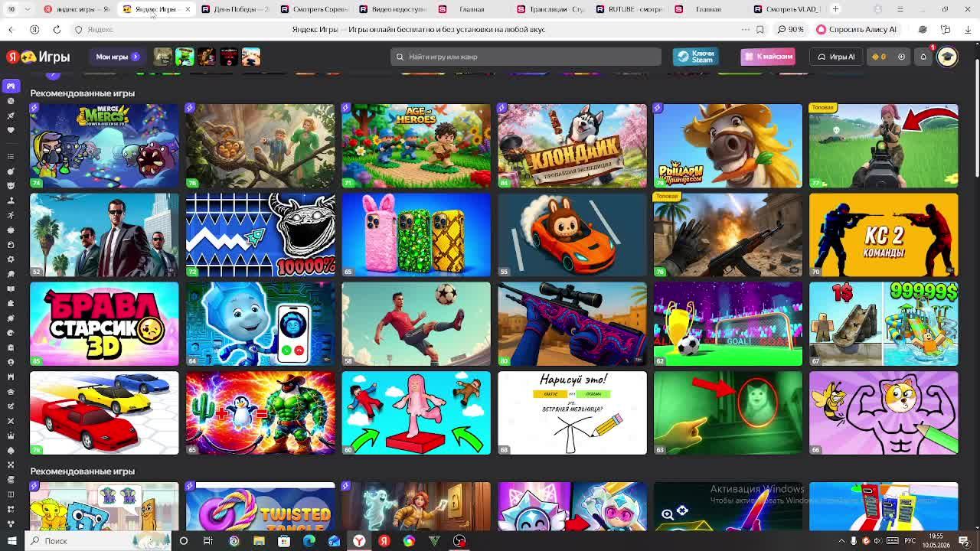Focus the game search field
Screen dimensions: 980x551
pyautogui.click(x=526, y=57)
